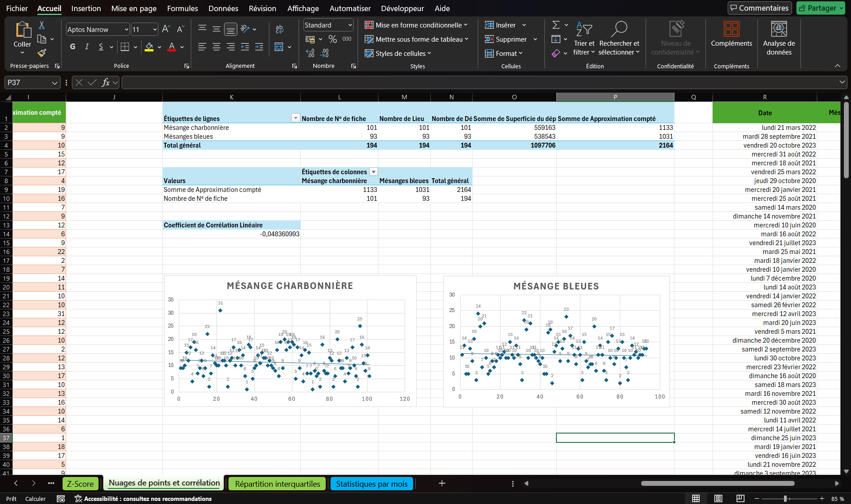Apply the percentage number format icon
851x504 pixels.
click(333, 39)
